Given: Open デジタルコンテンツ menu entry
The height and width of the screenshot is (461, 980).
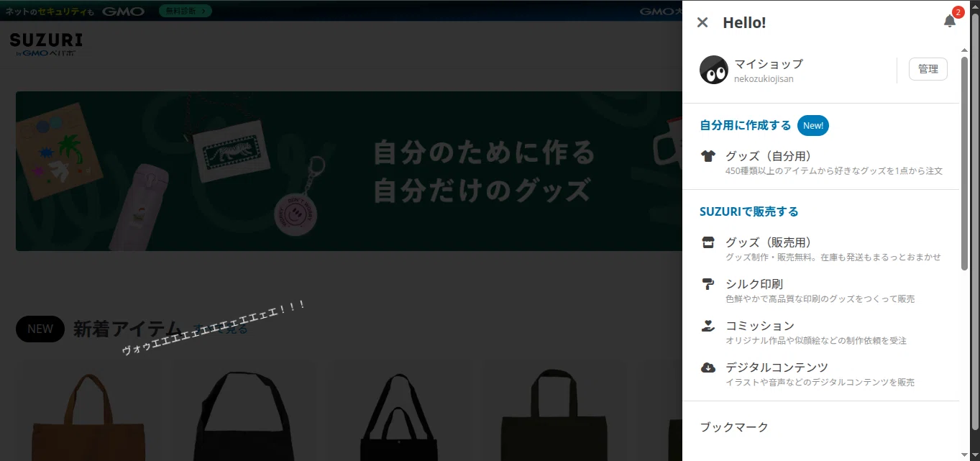Looking at the screenshot, I should click(x=820, y=374).
